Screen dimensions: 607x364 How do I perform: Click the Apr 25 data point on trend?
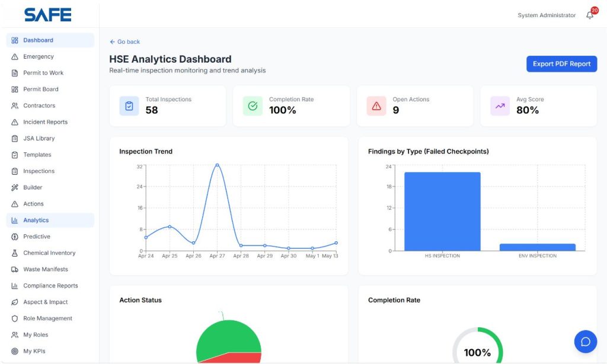(x=170, y=226)
